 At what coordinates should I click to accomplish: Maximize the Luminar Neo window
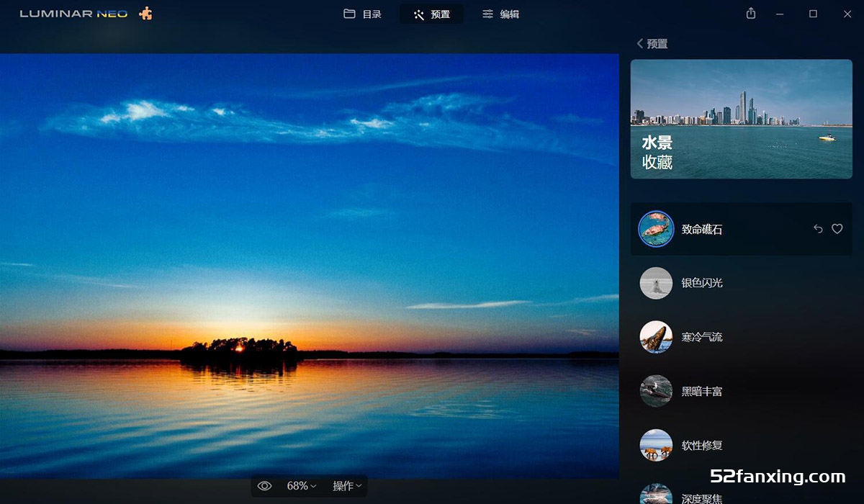pos(813,14)
